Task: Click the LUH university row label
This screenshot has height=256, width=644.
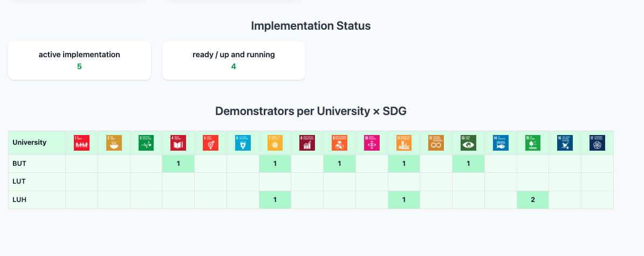Action: [19, 200]
